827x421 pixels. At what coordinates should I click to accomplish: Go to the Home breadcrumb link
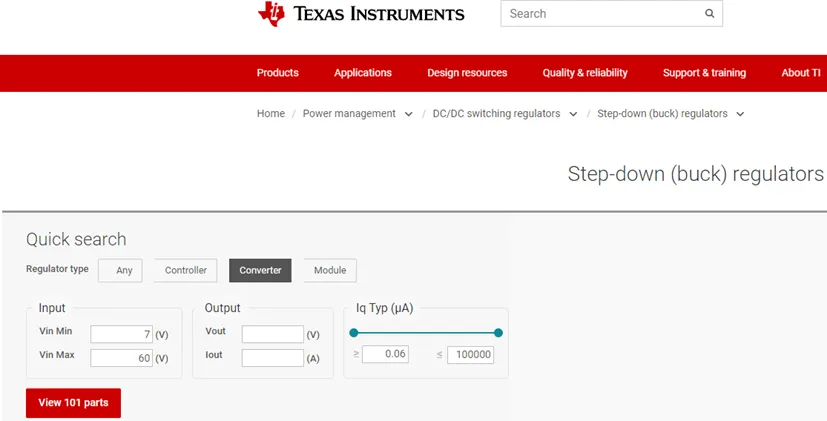[271, 113]
